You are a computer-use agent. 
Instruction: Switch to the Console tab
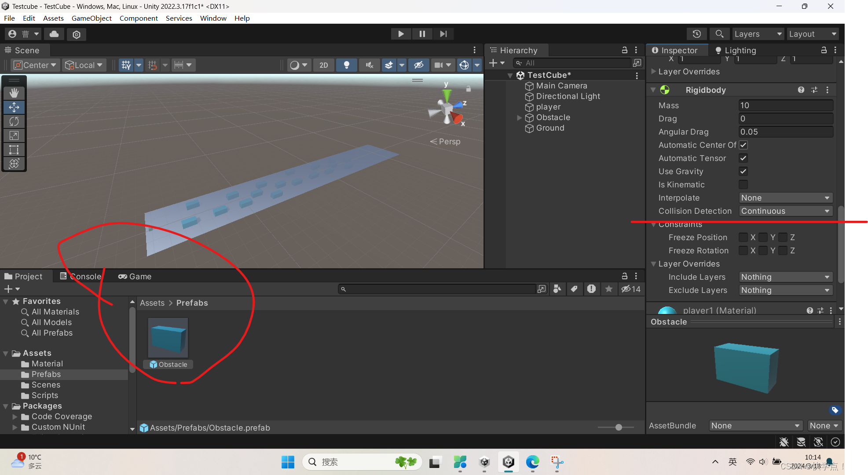coord(81,276)
